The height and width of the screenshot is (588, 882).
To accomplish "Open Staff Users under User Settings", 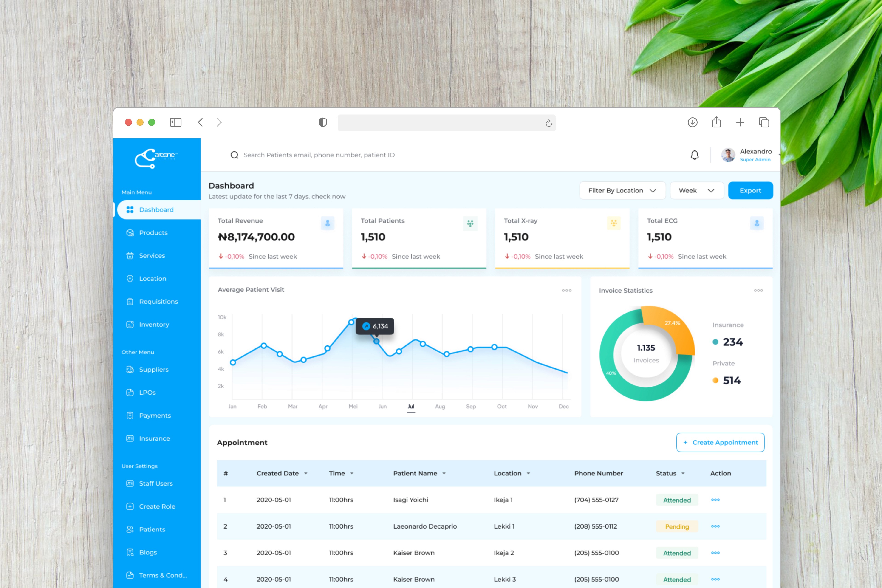I will 156,483.
